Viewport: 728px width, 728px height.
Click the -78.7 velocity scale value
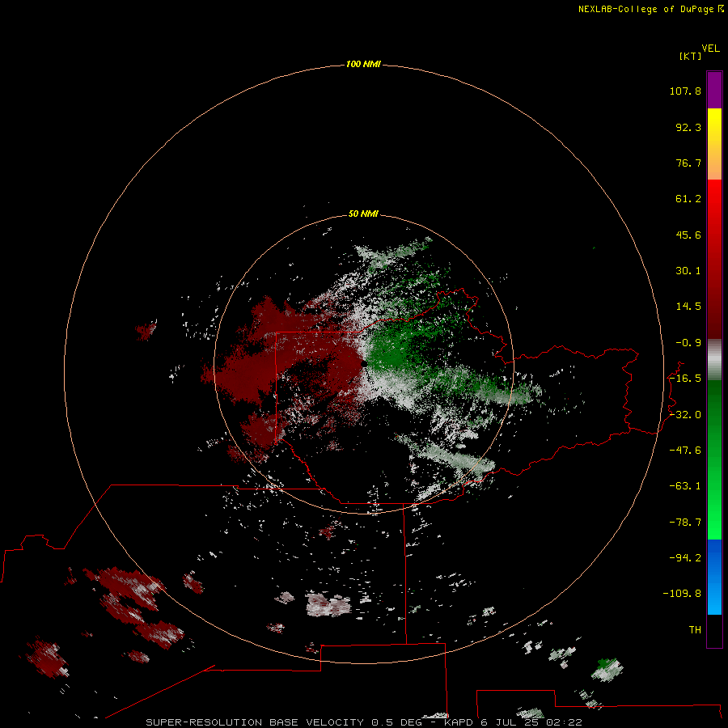click(685, 523)
